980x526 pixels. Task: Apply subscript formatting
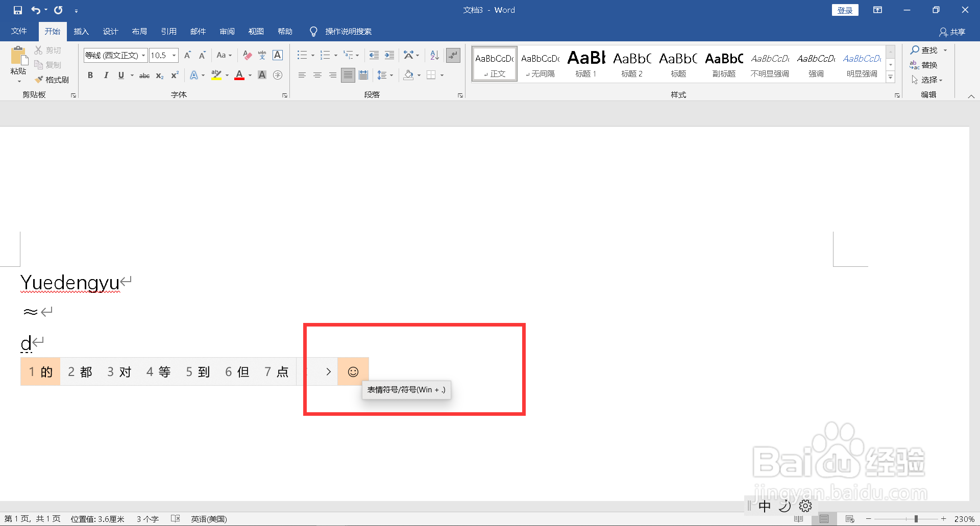pyautogui.click(x=160, y=76)
